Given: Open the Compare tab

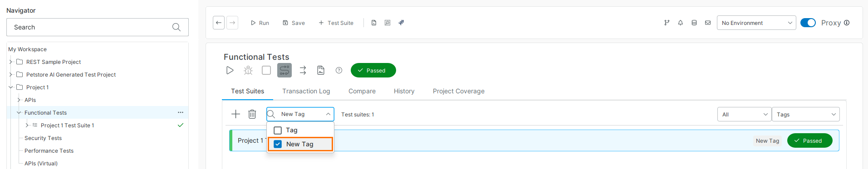Looking at the screenshot, I should click(362, 91).
